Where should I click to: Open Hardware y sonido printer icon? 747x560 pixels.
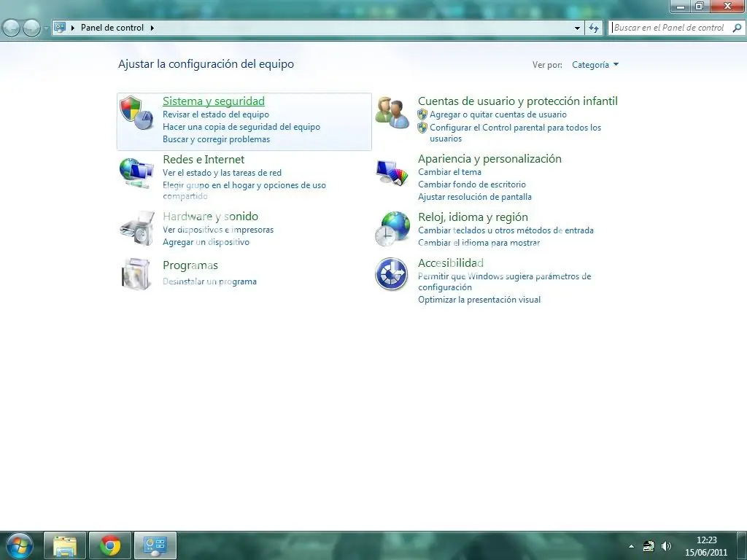pos(136,228)
